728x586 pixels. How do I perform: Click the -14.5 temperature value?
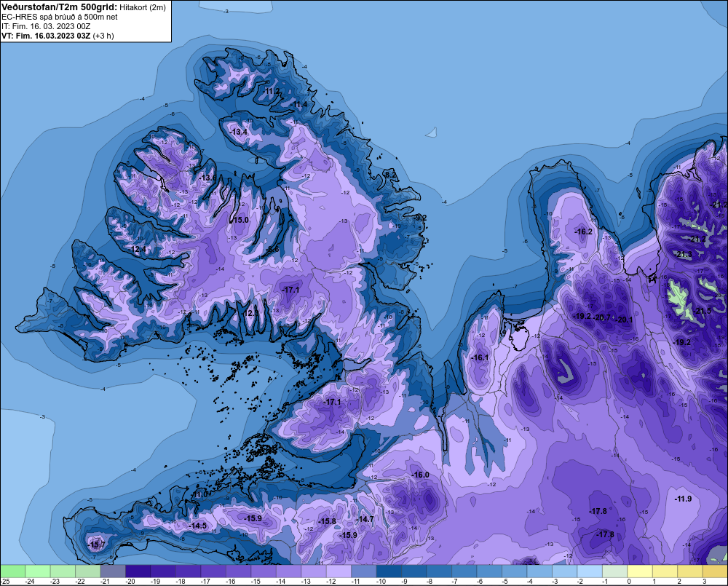tap(198, 526)
